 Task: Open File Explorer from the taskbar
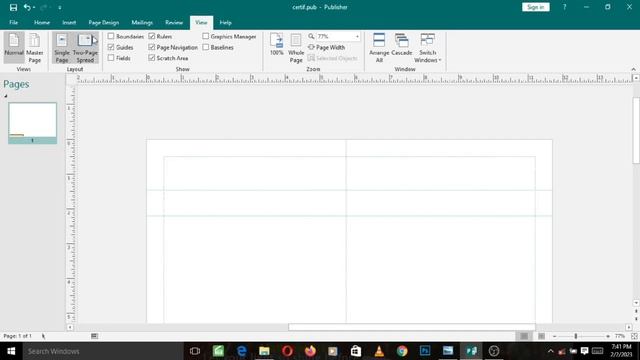pyautogui.click(x=264, y=351)
